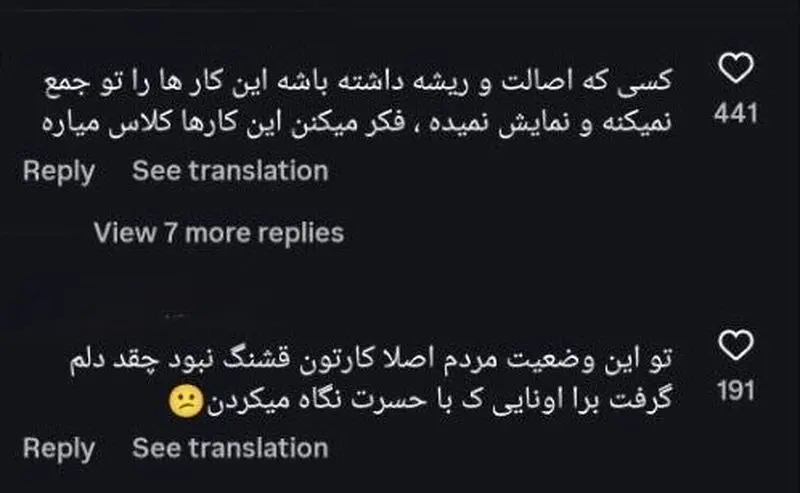
Task: Click the 191 like count
Action: [x=736, y=391]
